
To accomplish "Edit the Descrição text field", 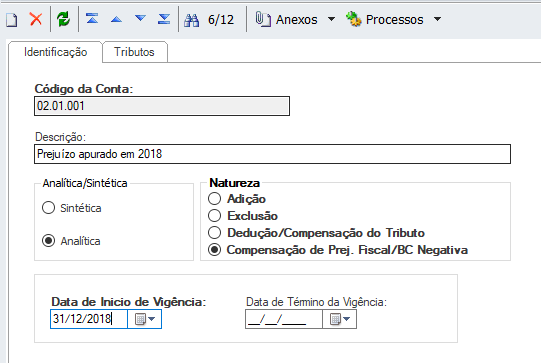I will coord(272,154).
